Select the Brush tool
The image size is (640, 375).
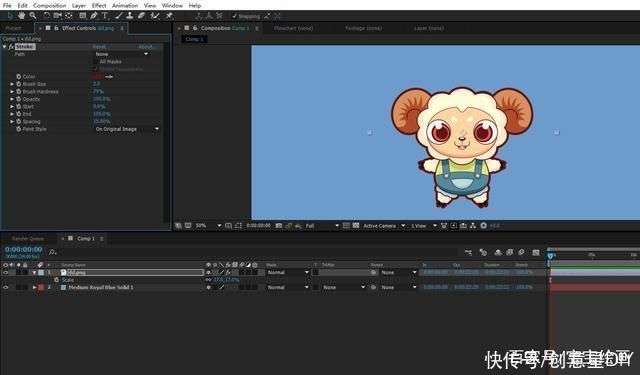[119, 16]
